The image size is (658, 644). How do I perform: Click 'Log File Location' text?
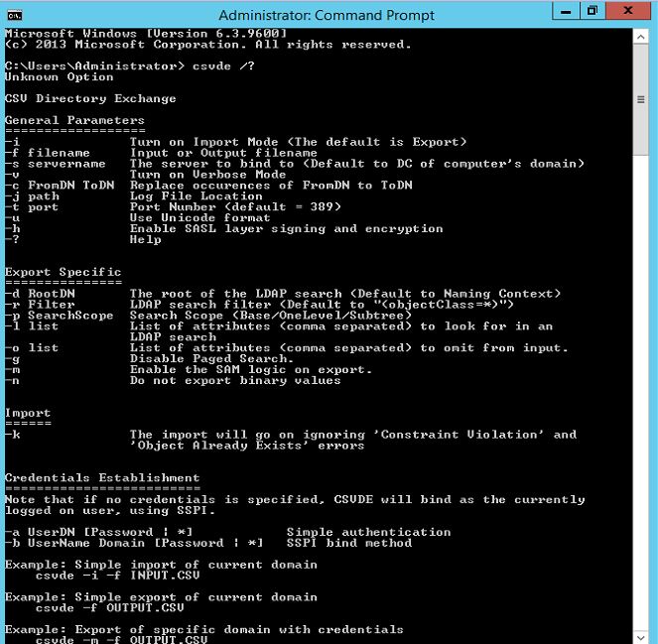(x=196, y=196)
